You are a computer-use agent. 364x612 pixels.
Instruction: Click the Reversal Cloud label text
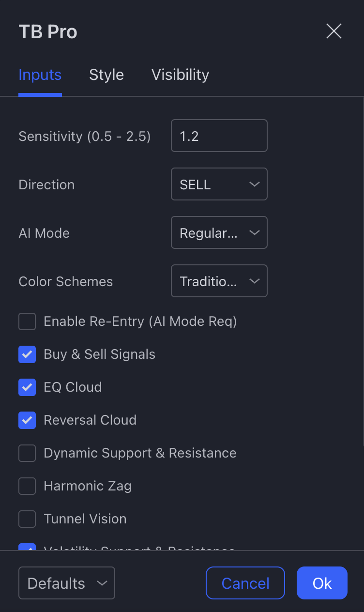90,420
